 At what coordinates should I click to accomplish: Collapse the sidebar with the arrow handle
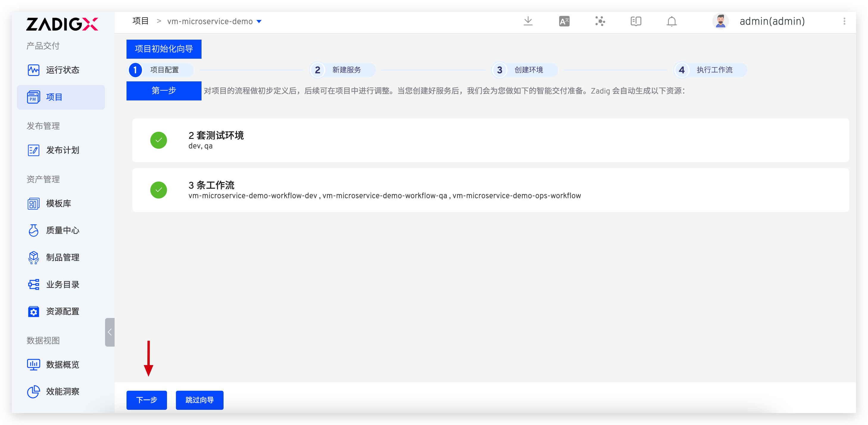[110, 332]
